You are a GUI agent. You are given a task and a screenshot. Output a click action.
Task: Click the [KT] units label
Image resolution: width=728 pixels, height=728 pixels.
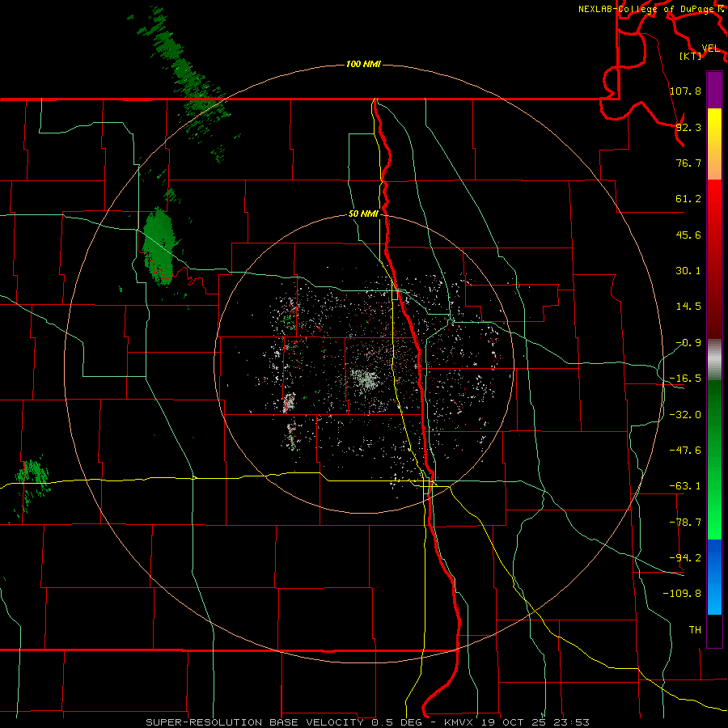tap(691, 56)
